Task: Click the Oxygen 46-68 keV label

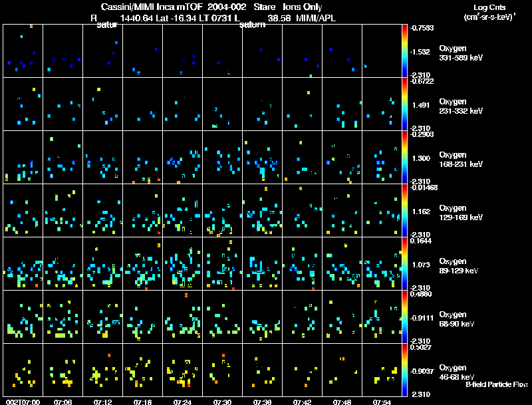Action: point(457,372)
